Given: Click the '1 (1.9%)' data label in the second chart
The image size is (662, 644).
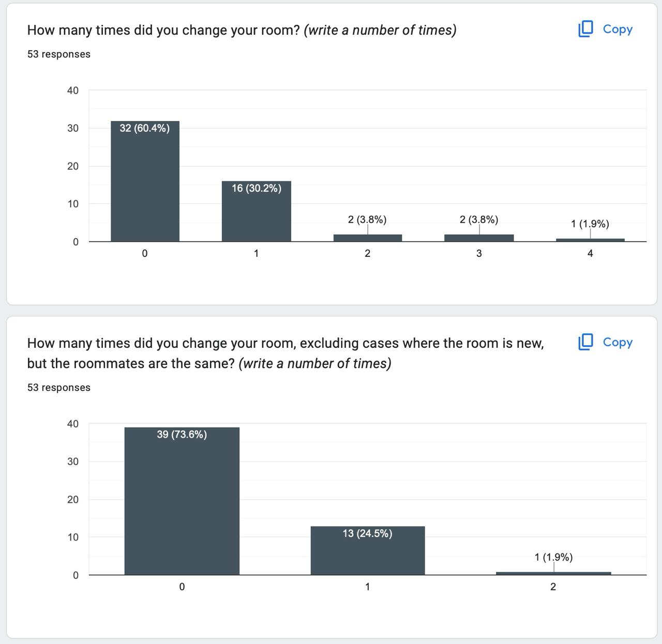Looking at the screenshot, I should (x=553, y=557).
